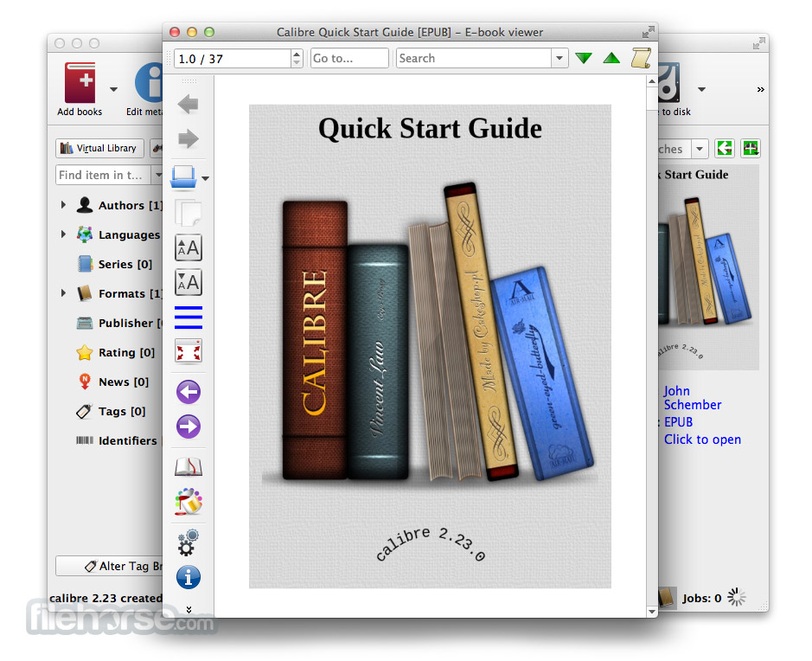This screenshot has width=812, height=661.
Task: Open the Virtual Library button
Action: pos(99,148)
